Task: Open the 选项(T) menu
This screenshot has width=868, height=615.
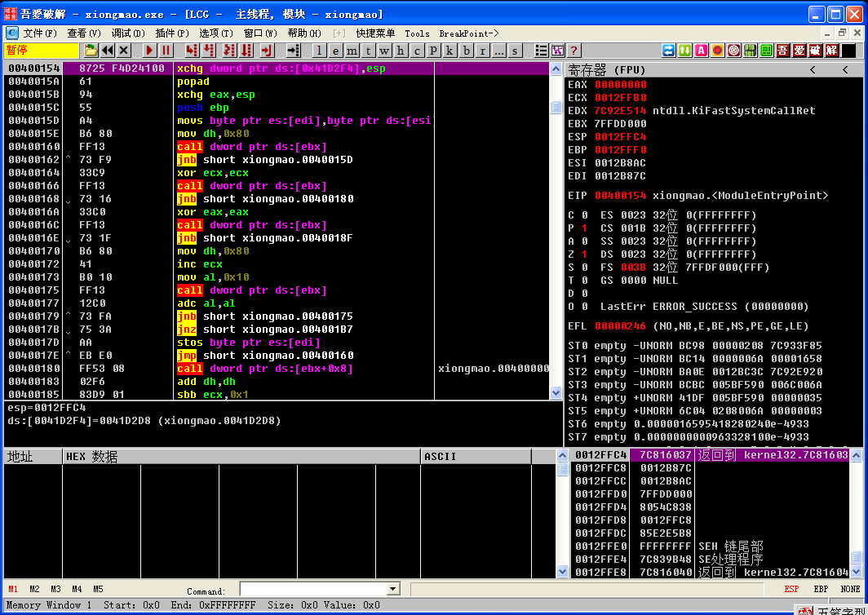Action: point(216,33)
